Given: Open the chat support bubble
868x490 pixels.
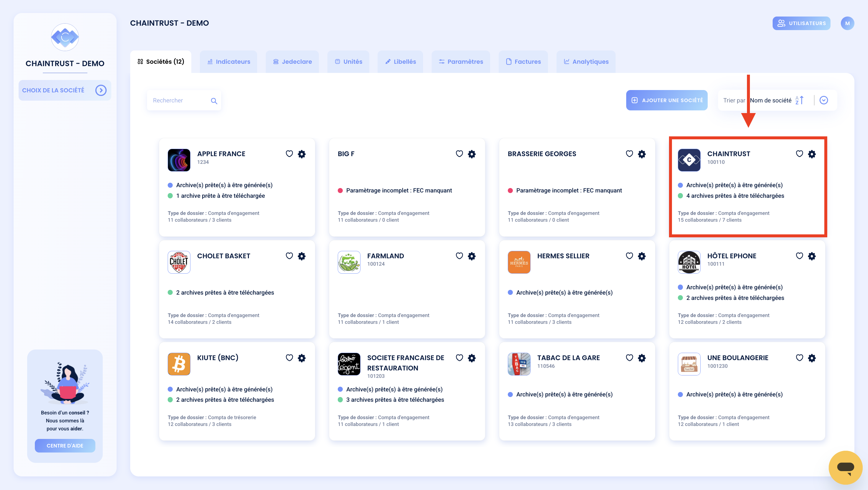Looking at the screenshot, I should (846, 468).
